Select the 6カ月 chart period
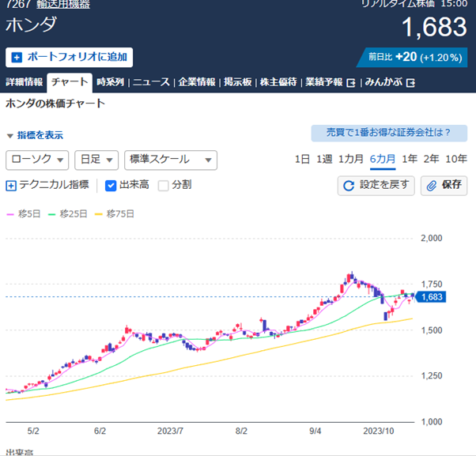This screenshot has width=476, height=456. pyautogui.click(x=383, y=159)
